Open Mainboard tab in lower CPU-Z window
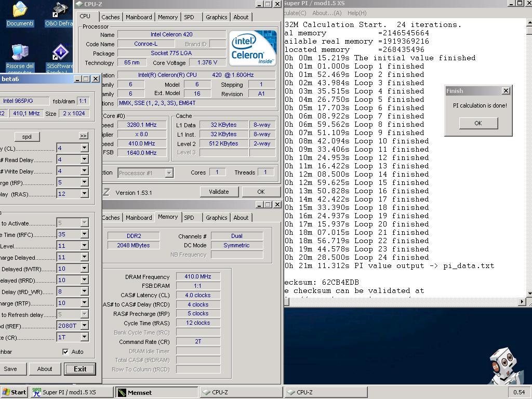This screenshot has width=532, height=399. click(x=139, y=218)
